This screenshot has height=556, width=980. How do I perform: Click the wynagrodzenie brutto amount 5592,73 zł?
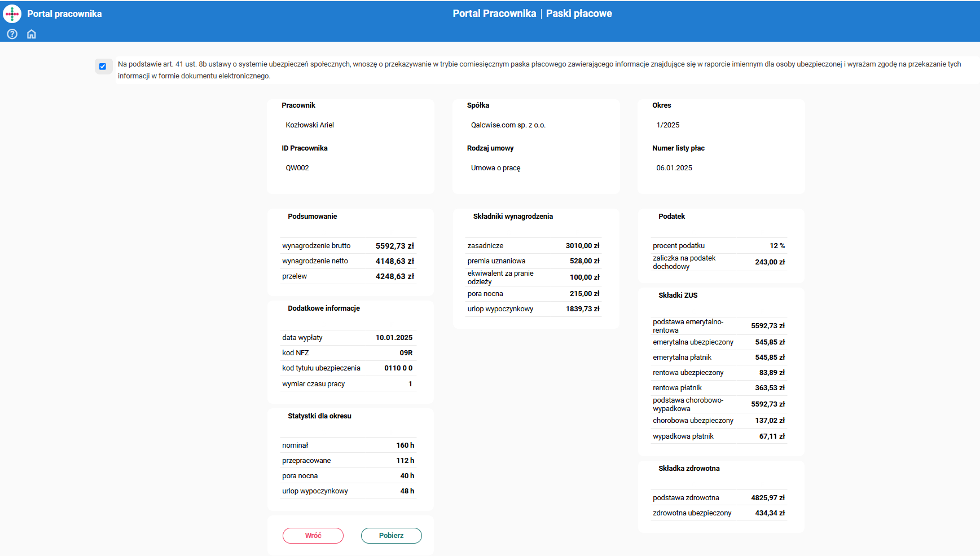(394, 246)
